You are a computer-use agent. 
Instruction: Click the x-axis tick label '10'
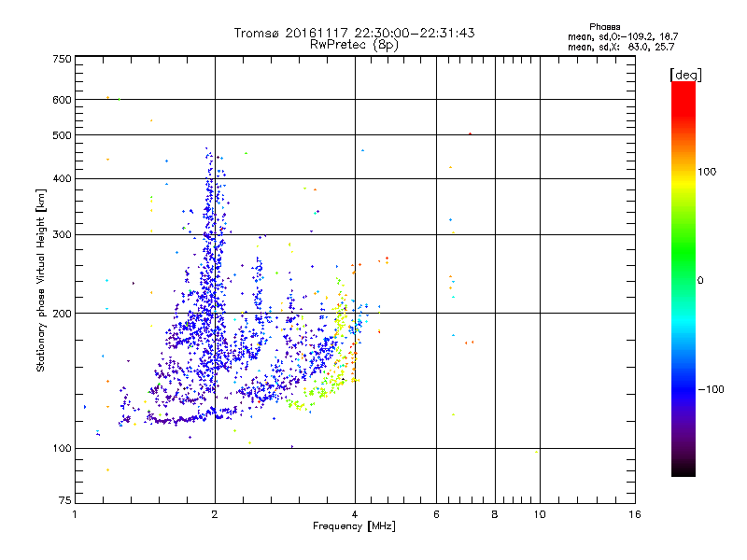point(540,514)
